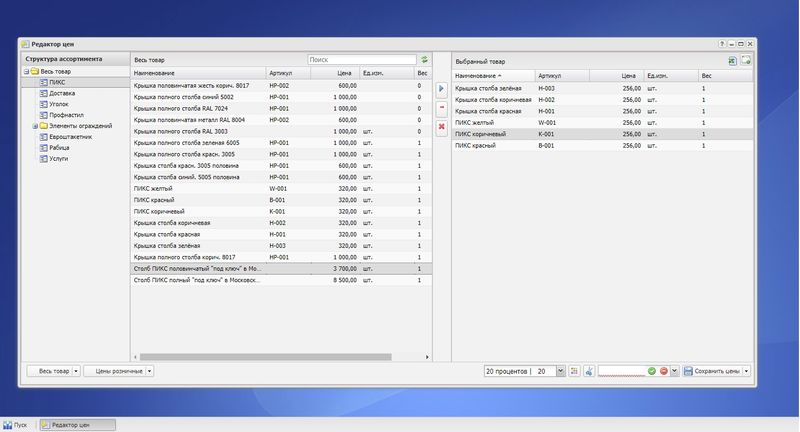Image resolution: width=800 pixels, height=432 pixels.
Task: Click the value input field with red underline
Action: click(621, 371)
